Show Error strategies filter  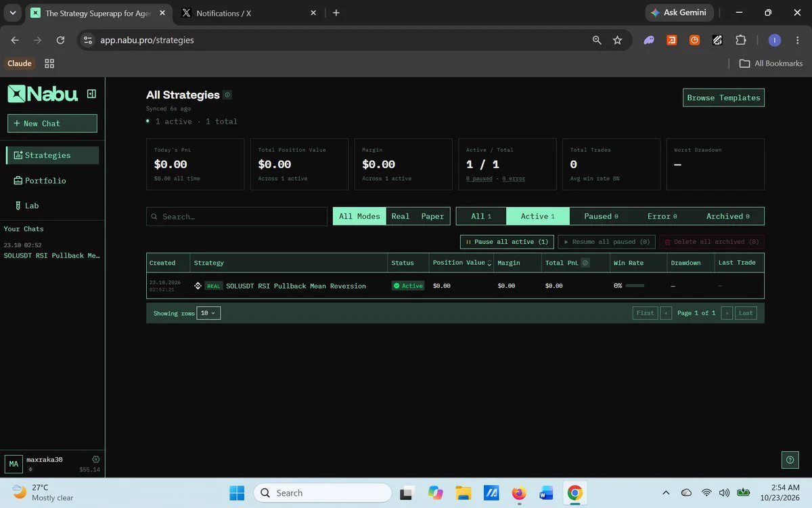[x=662, y=216]
